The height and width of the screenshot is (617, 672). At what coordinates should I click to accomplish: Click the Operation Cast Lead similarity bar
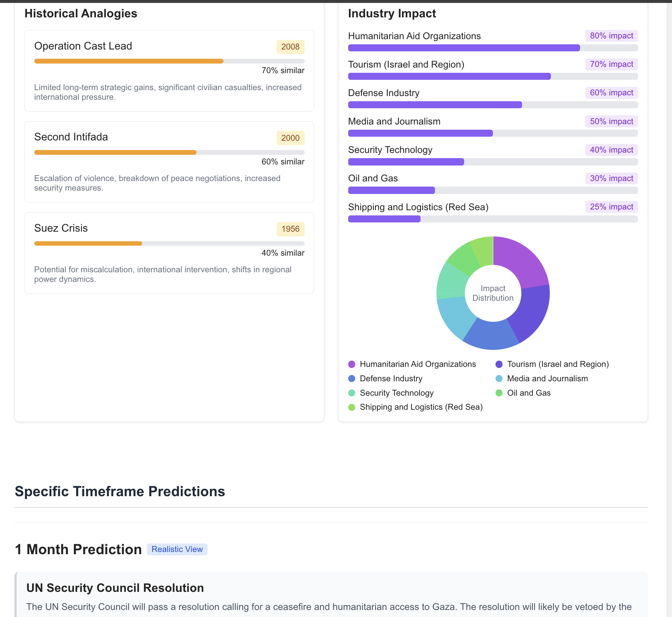pos(169,61)
